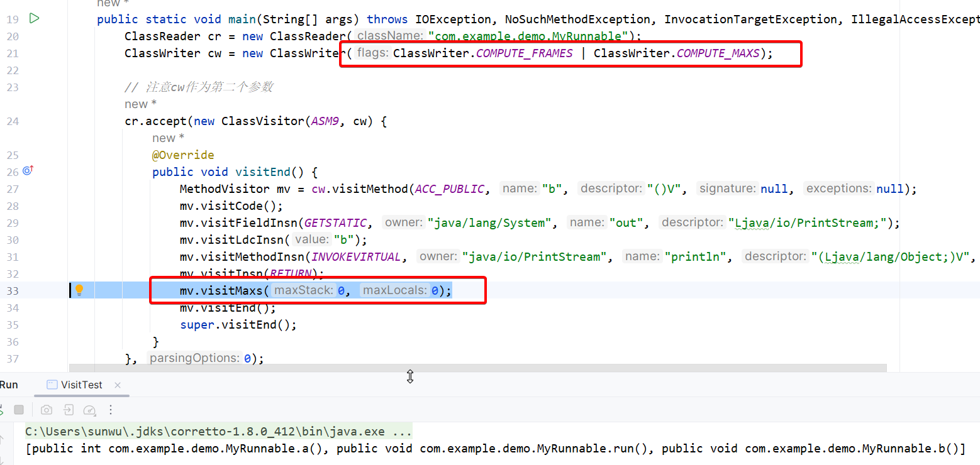Screen dimensions: 980x465
Task: Click COMPUTE_FRAMES constant on line 21
Action: point(524,53)
